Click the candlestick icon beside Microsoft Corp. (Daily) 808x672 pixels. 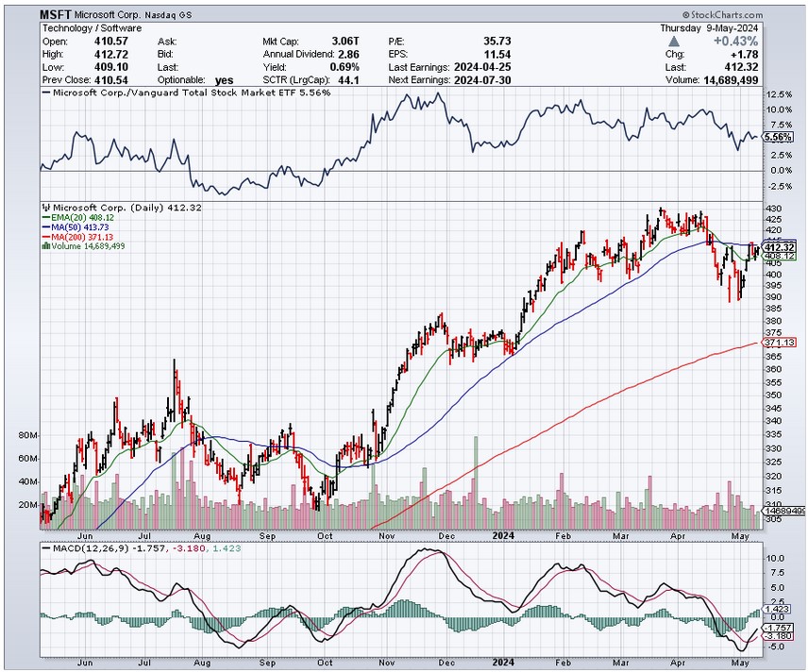(44, 207)
